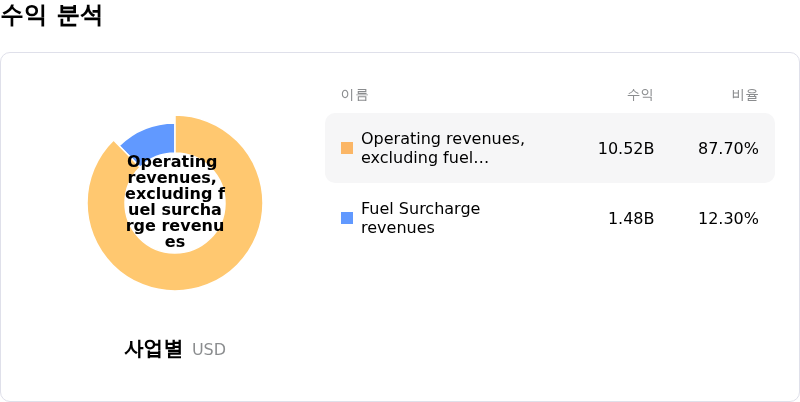Open the Fuel Surcharge revenues row name
Screen dimensions: 800x402
(420, 218)
